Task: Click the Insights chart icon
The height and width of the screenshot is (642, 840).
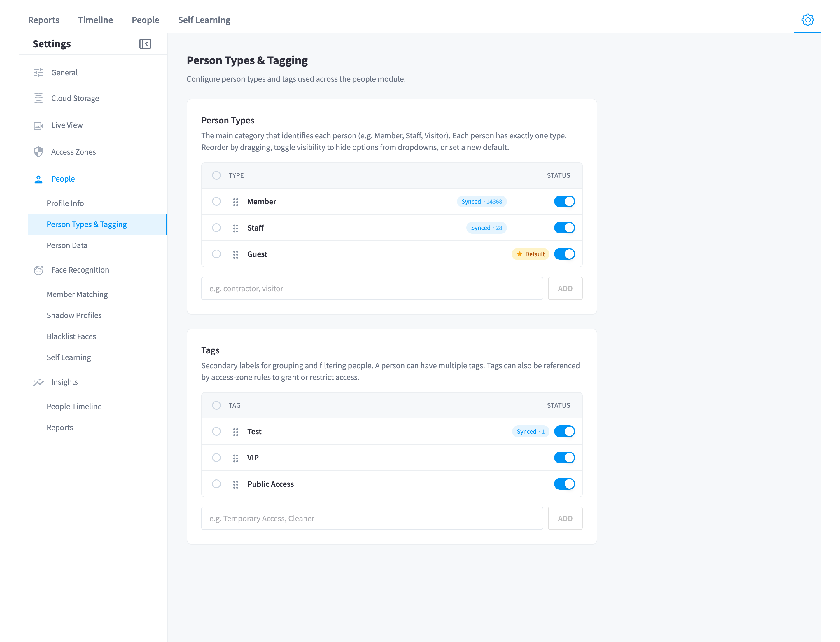Action: point(38,382)
